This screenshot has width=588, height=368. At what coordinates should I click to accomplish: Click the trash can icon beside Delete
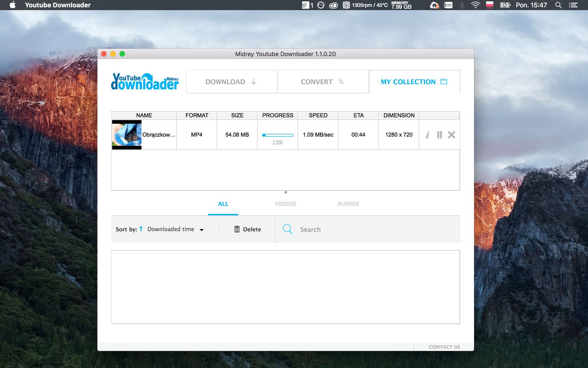(237, 229)
